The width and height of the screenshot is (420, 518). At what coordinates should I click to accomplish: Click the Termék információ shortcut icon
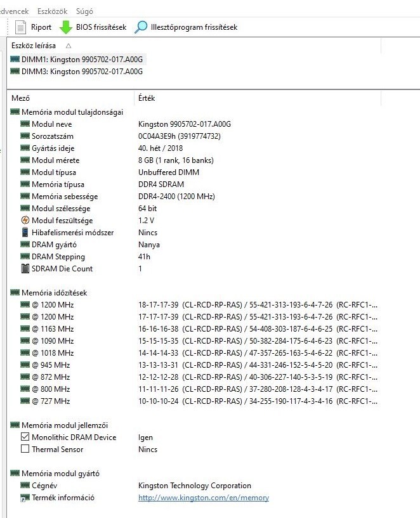click(x=25, y=498)
